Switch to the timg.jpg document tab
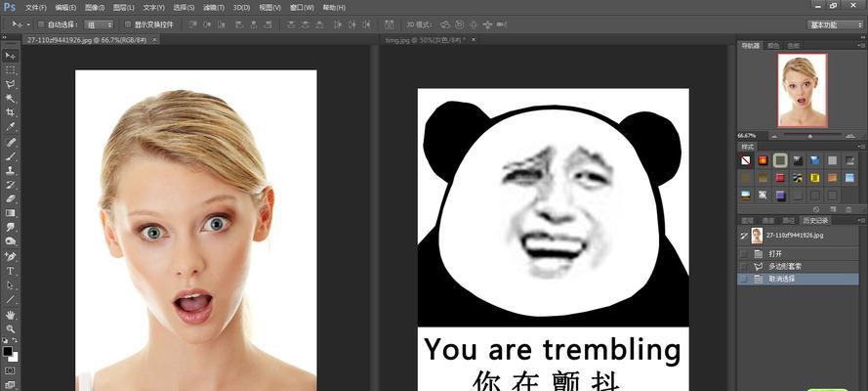Viewport: 868px width, 391px height. (x=424, y=40)
